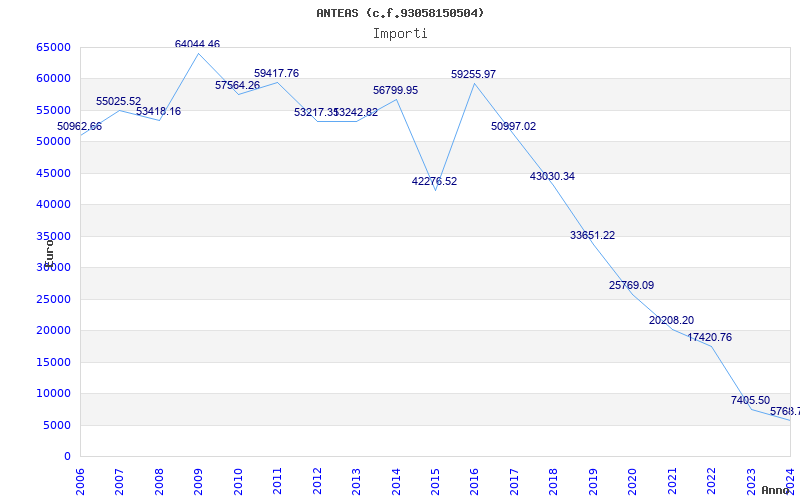This screenshot has width=800, height=500.
Task: Click the x-axis year 2014
Action: 396,481
